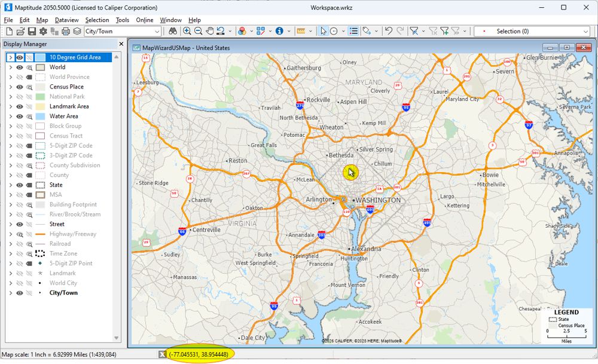
Task: Open dropdown arrow next to Info tool
Action: coord(289,31)
